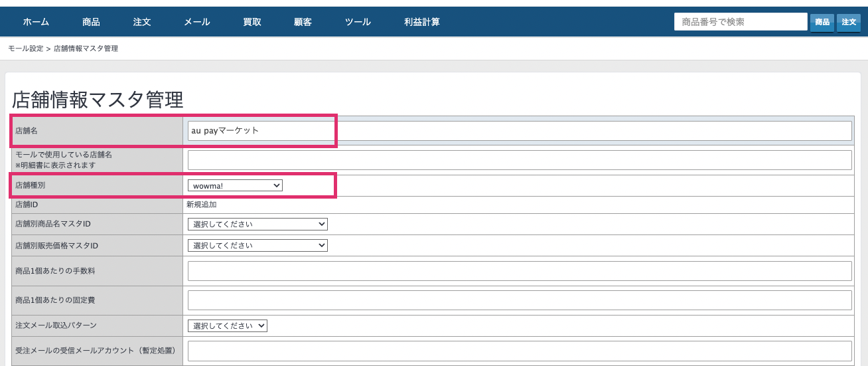Expand the 店舗別商品名マスタID dropdown

(x=257, y=225)
